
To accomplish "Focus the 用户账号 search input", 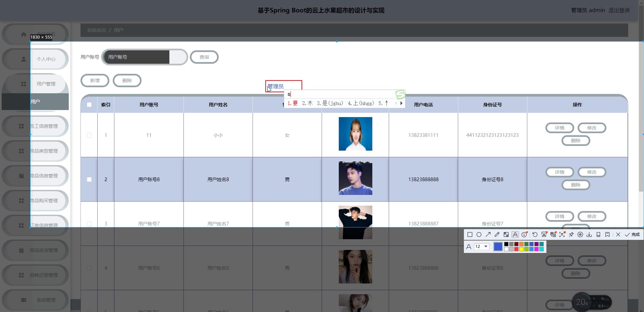I will (144, 57).
